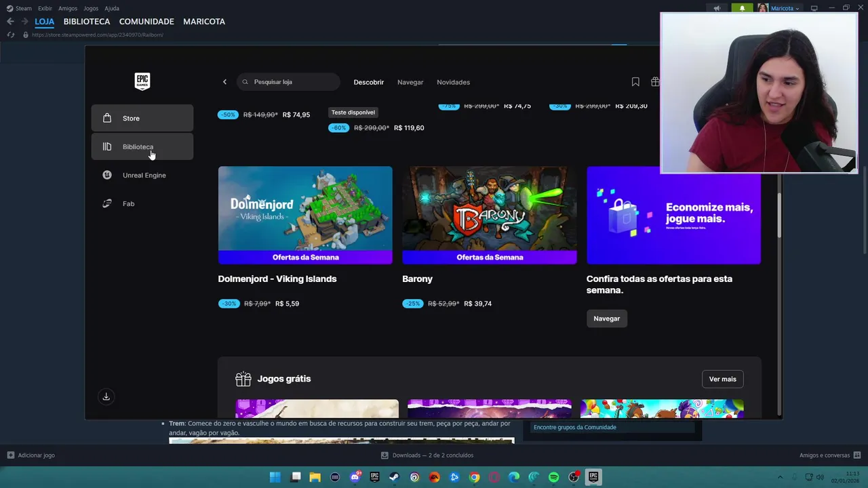This screenshot has height=488, width=868.
Task: Click the Fab sidebar icon
Action: click(106, 203)
